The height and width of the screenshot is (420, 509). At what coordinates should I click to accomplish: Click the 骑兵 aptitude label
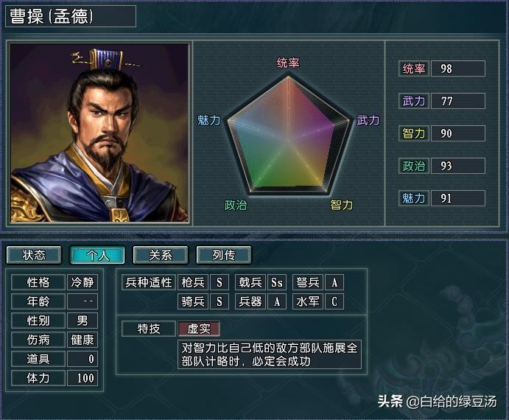pos(193,301)
